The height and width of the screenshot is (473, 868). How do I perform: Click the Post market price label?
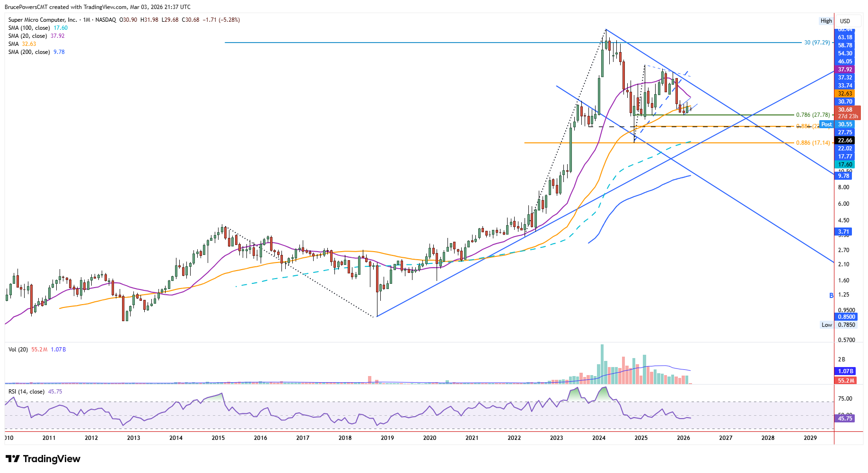pos(826,124)
